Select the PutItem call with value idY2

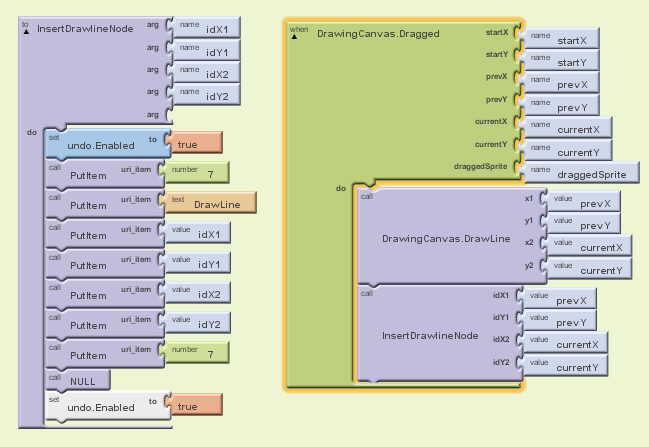click(104, 324)
